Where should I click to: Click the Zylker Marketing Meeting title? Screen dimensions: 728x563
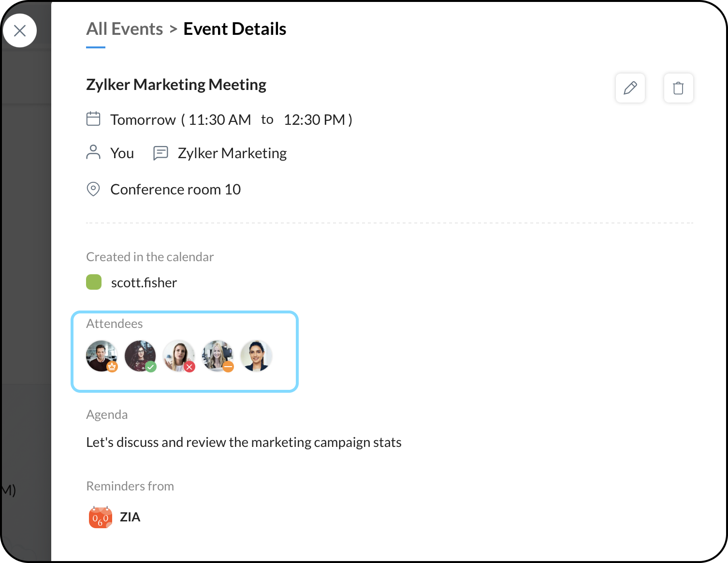point(176,85)
